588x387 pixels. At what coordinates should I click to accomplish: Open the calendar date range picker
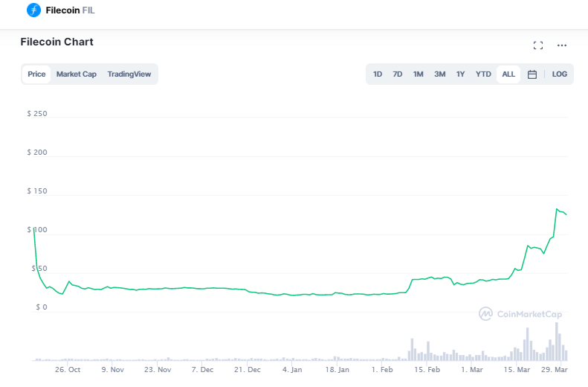(x=532, y=74)
